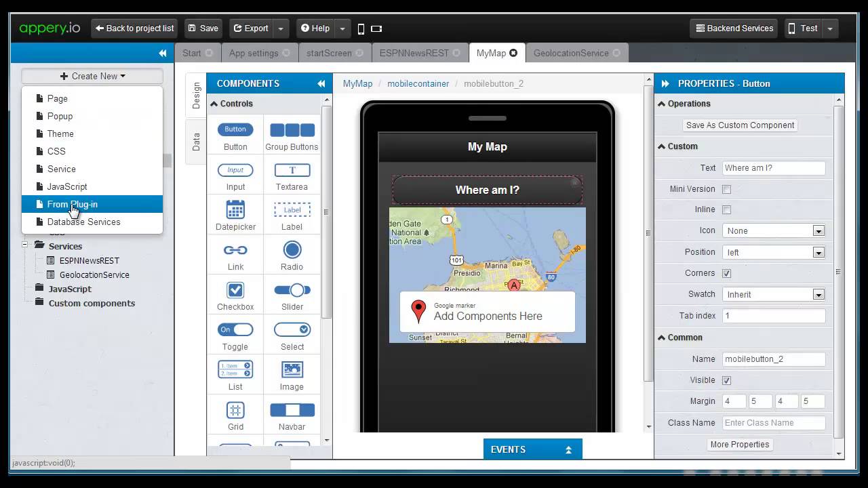Image resolution: width=868 pixels, height=488 pixels.
Task: Select the Textarea component icon
Action: point(292,170)
